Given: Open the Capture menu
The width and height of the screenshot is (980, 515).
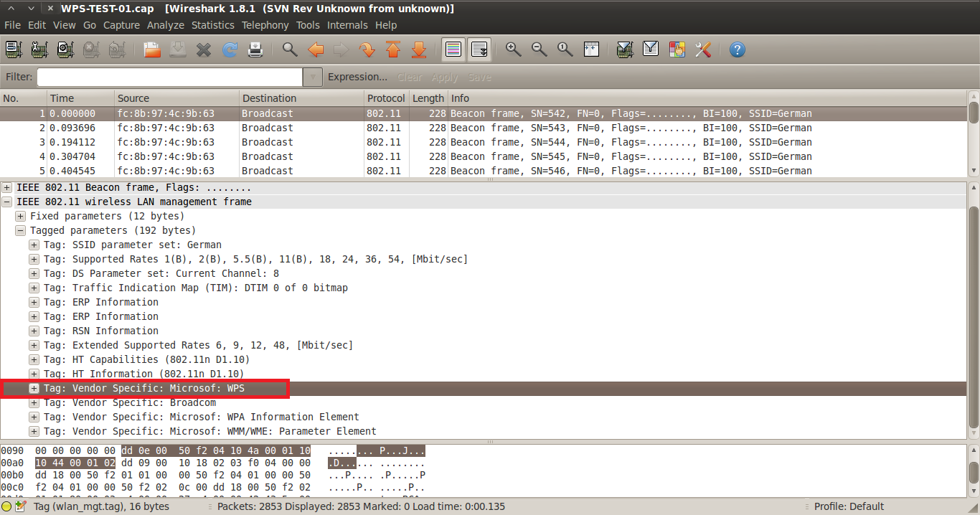Looking at the screenshot, I should (x=121, y=25).
